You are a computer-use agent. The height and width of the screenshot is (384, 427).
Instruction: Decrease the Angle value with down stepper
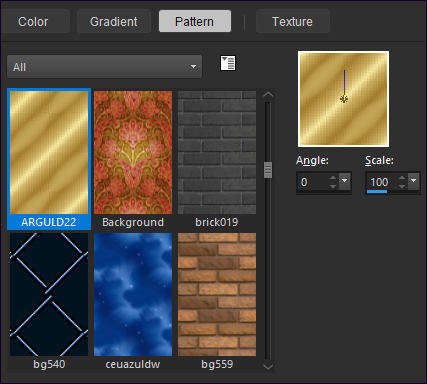tap(333, 186)
